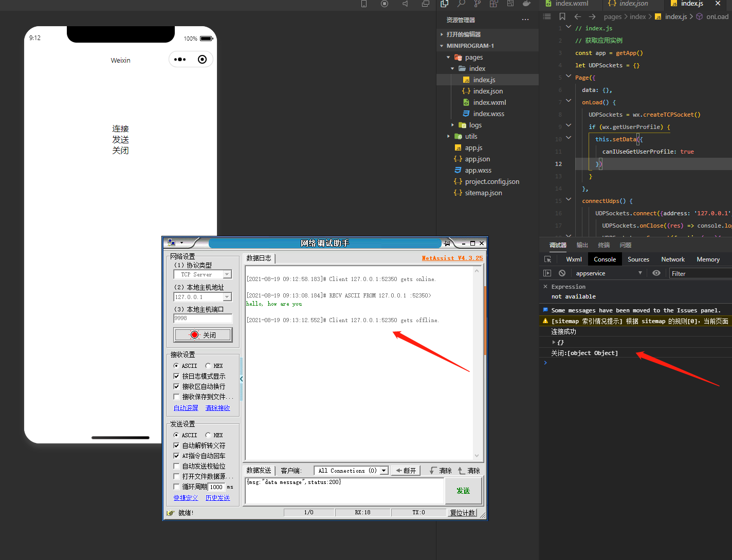Image resolution: width=732 pixels, height=560 pixels.
Task: Click the bookmark icon in editor breadcrumb bar
Action: pyautogui.click(x=562, y=16)
